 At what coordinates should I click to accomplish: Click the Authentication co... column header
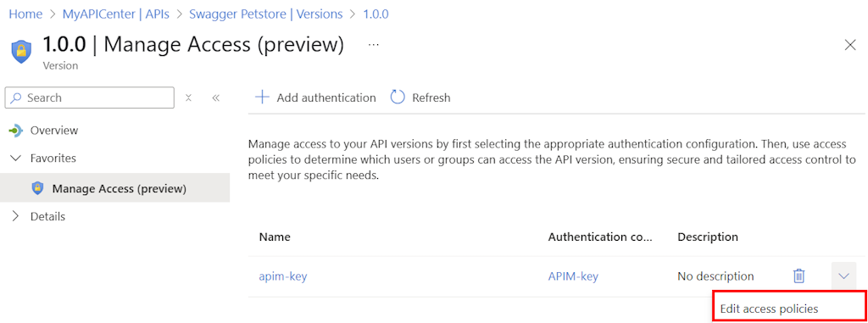click(601, 237)
